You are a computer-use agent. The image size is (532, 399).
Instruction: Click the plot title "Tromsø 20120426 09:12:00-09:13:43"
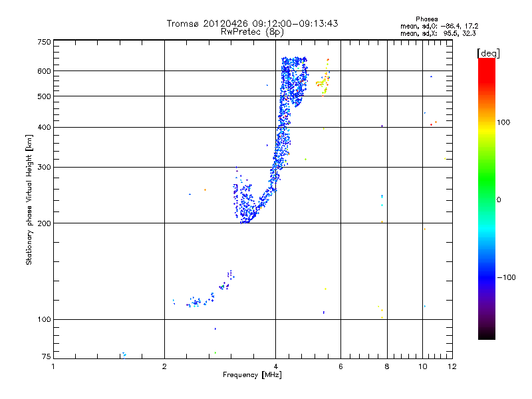coord(252,23)
